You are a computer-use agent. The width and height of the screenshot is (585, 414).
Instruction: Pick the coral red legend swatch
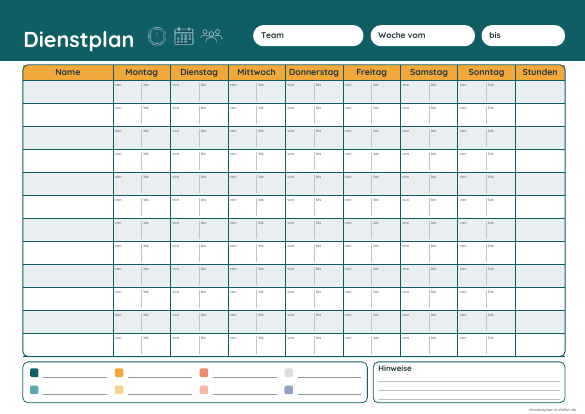[204, 373]
